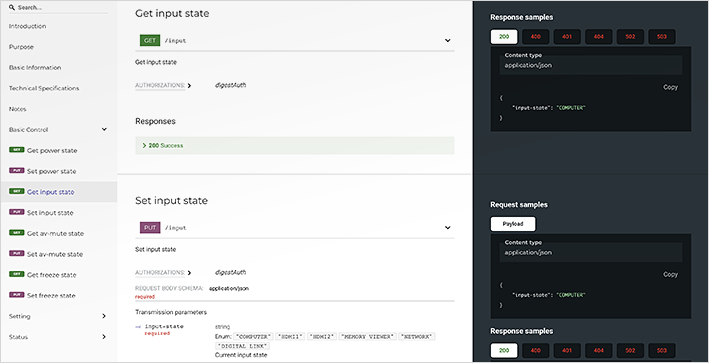
Task: Click the input-state parameter name
Action: 164,326
